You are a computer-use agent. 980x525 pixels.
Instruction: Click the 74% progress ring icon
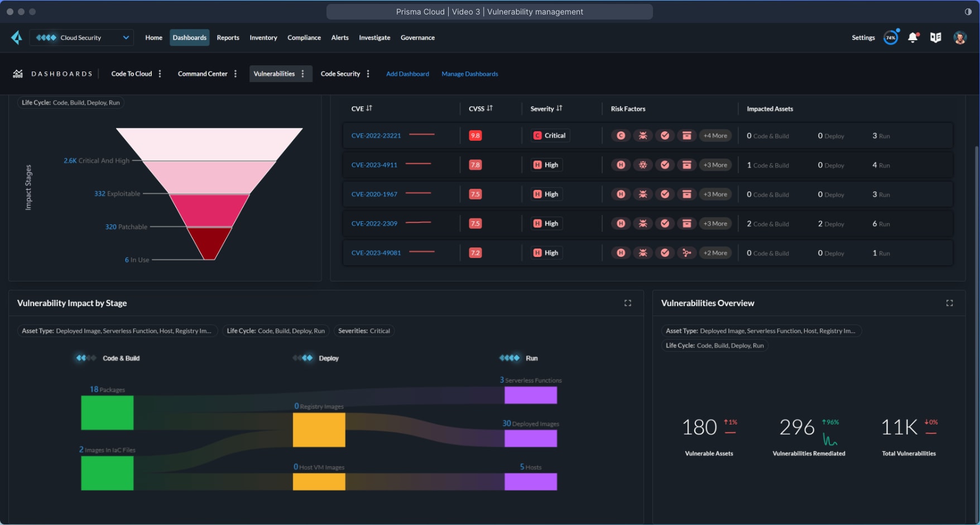point(891,37)
